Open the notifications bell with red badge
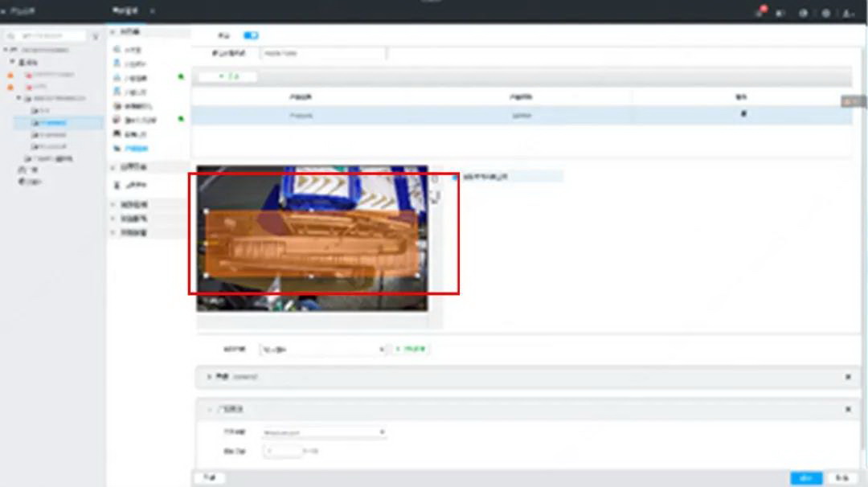This screenshot has height=487, width=868. click(759, 13)
